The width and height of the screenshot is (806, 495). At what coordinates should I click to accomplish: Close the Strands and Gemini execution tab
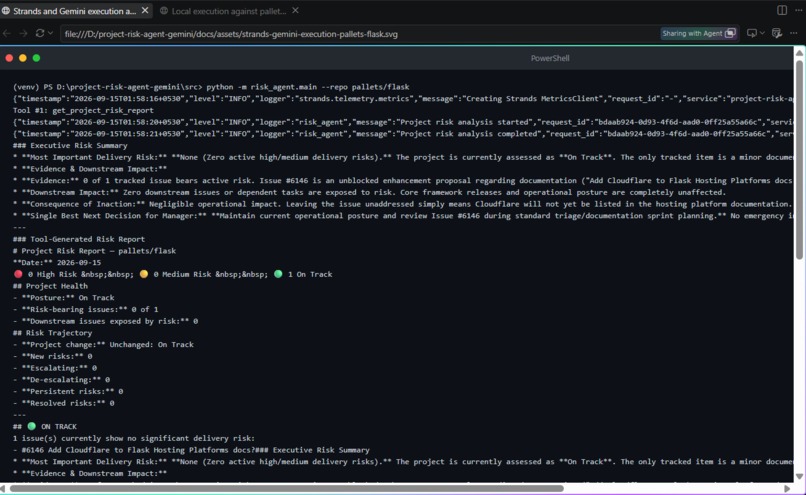point(145,10)
